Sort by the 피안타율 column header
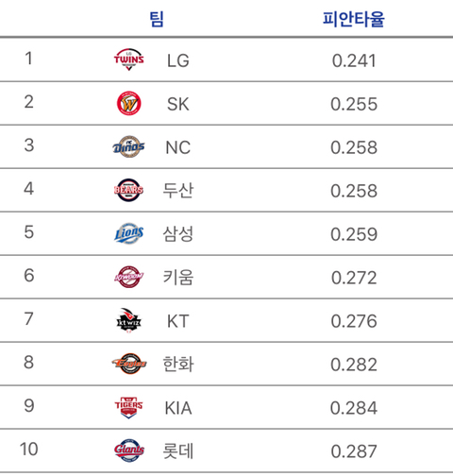Viewport: 453px width, 476px height. click(354, 19)
